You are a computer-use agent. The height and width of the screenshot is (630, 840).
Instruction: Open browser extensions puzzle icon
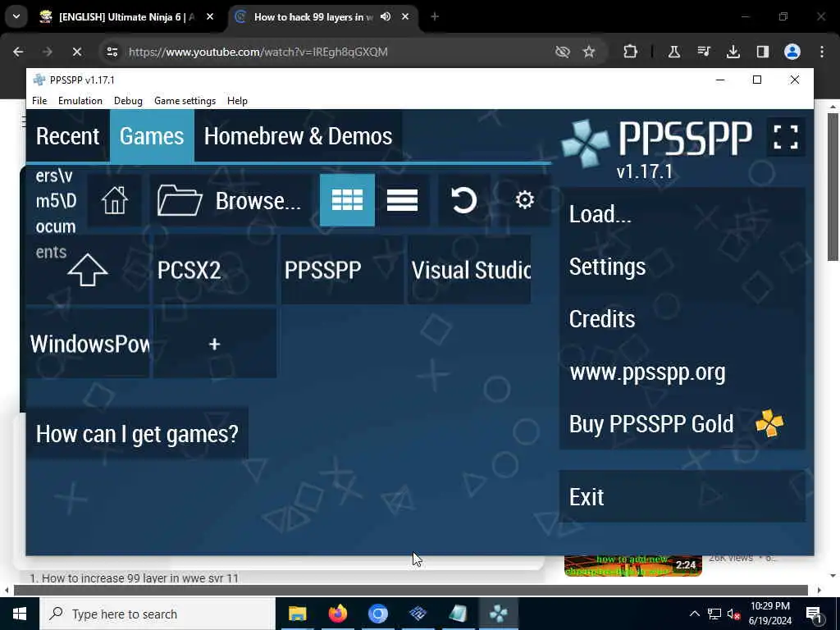click(631, 52)
